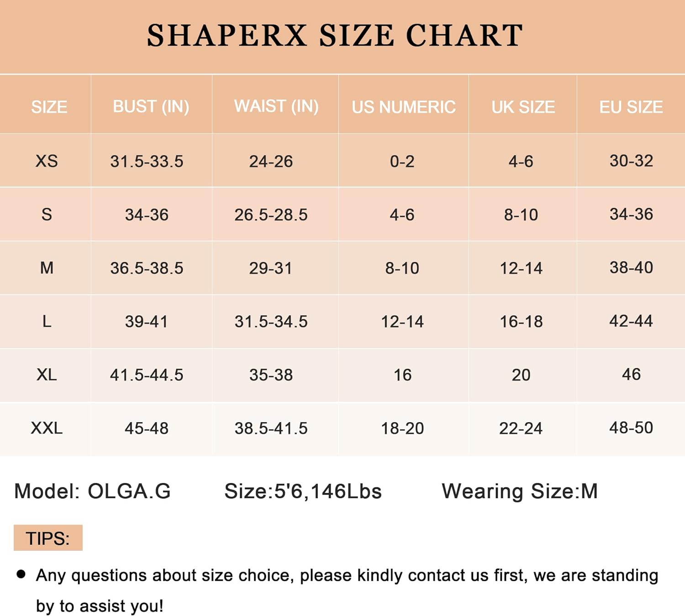
Task: Click the TIPS: label
Action: (x=48, y=538)
